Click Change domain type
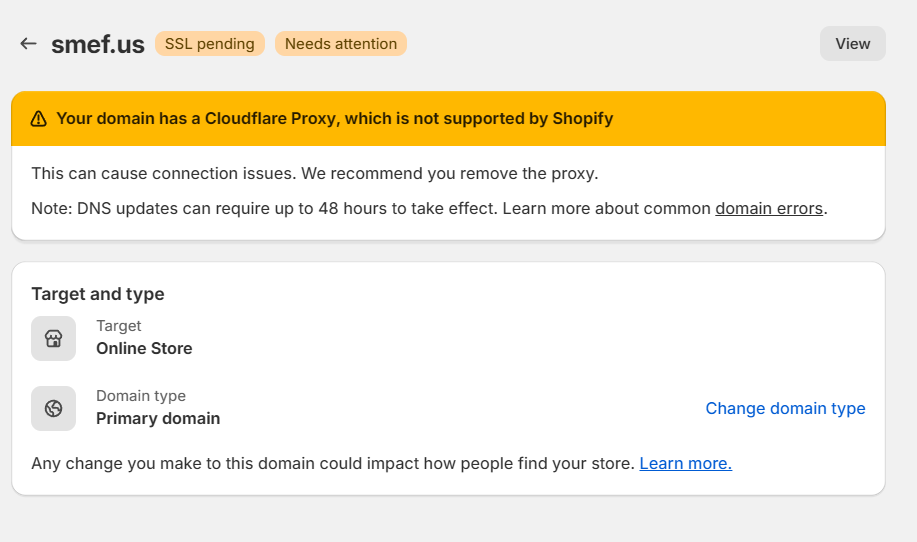 pyautogui.click(x=785, y=408)
